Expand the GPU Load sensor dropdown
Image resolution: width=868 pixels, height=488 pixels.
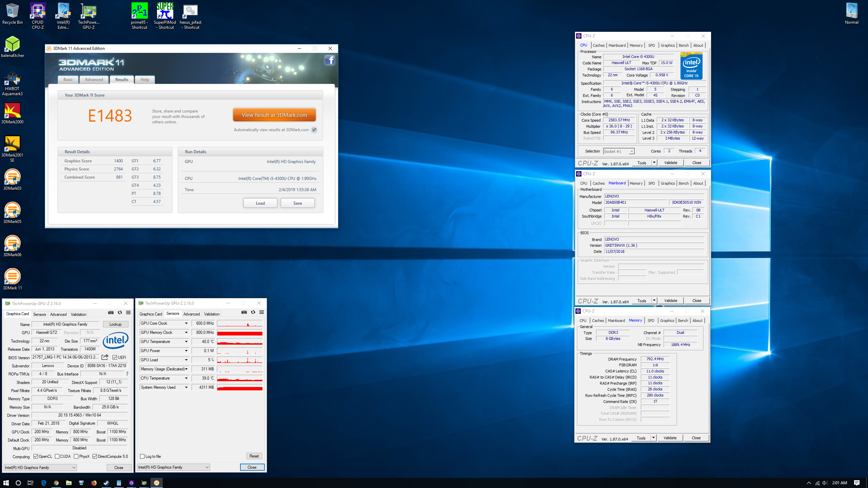click(x=186, y=360)
